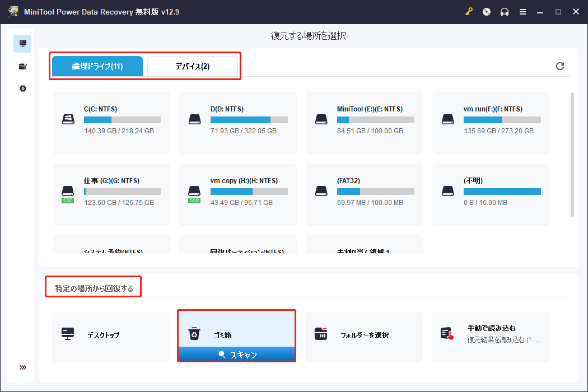Select the (FAT32) partition drive icon

[x=321, y=191]
